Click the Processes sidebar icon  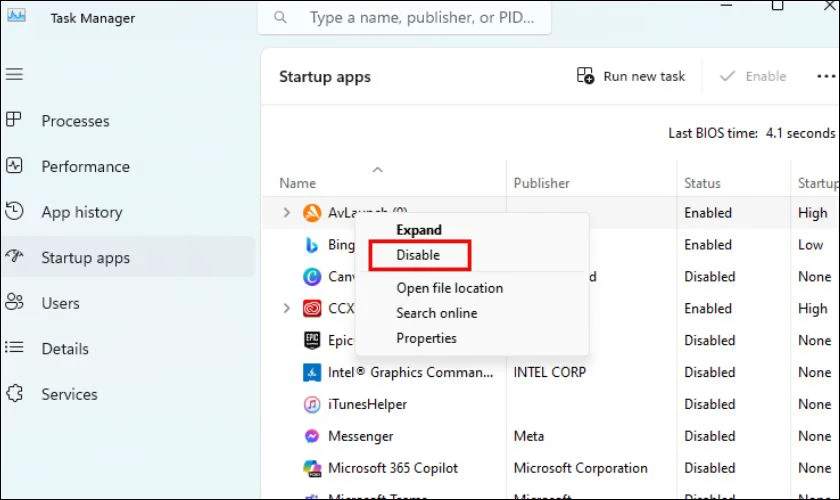point(14,120)
